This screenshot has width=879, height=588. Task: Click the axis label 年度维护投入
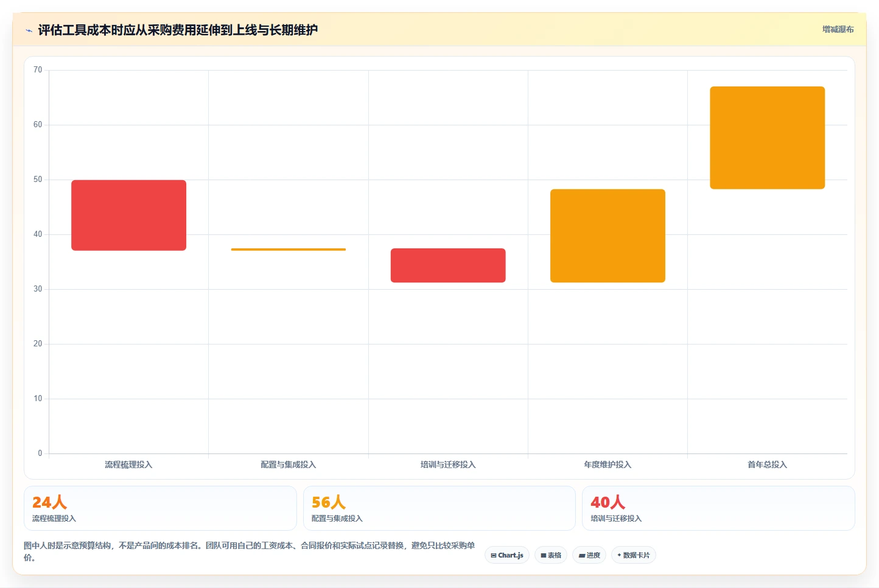pyautogui.click(x=608, y=464)
